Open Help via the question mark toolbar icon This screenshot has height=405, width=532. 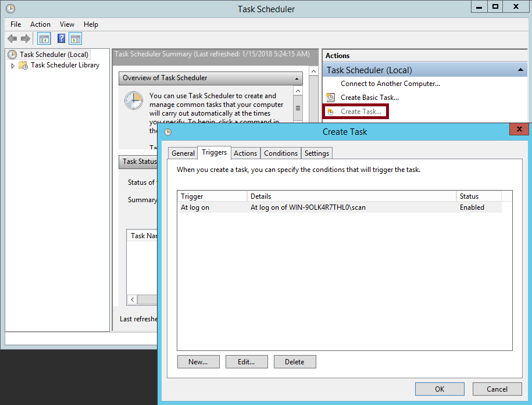[x=61, y=39]
